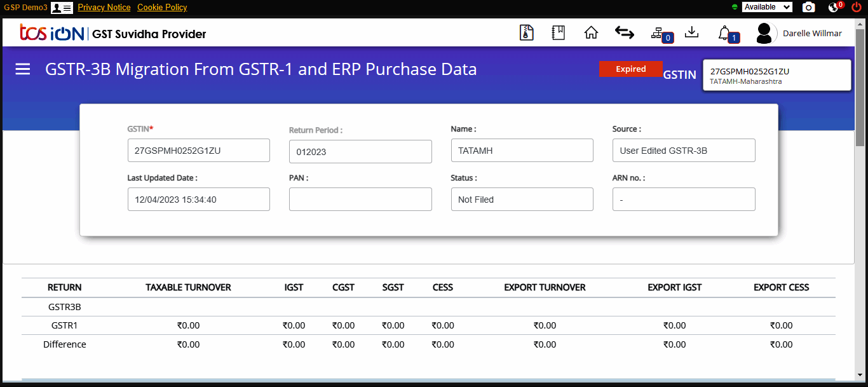Click the data transfer arrows icon
868x387 pixels.
[624, 32]
